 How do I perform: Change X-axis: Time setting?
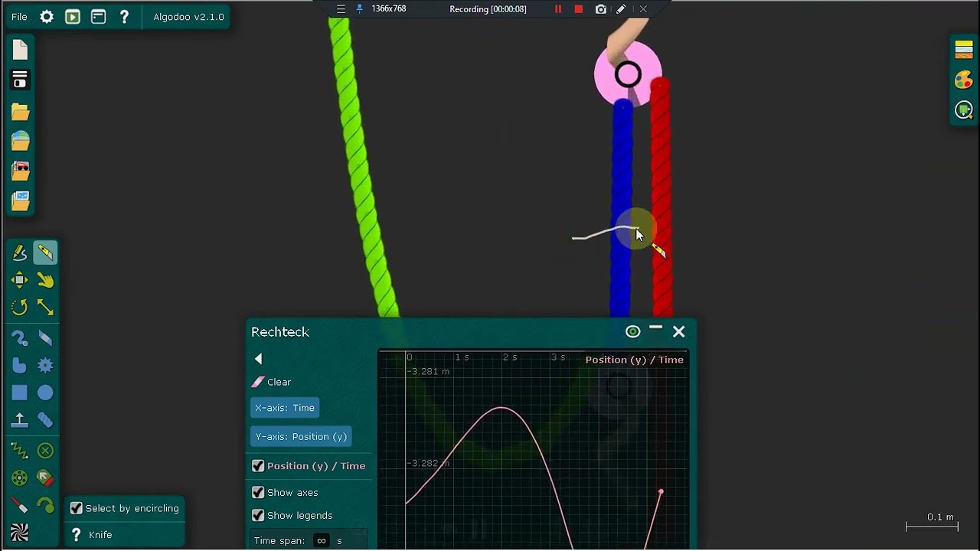click(285, 408)
